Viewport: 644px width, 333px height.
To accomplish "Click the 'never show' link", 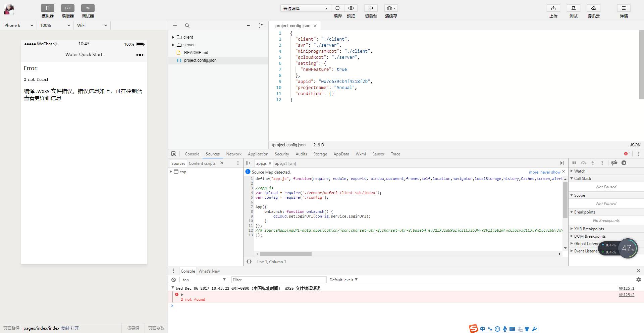I will (x=550, y=172).
